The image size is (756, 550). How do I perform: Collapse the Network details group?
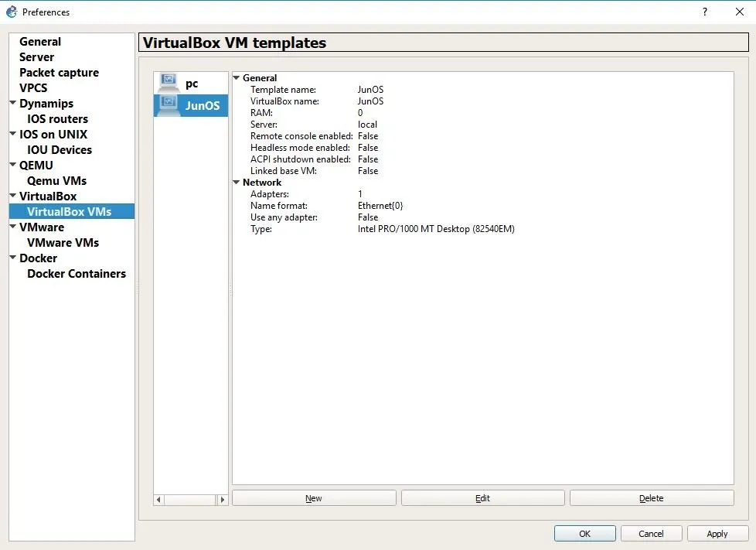coord(237,182)
